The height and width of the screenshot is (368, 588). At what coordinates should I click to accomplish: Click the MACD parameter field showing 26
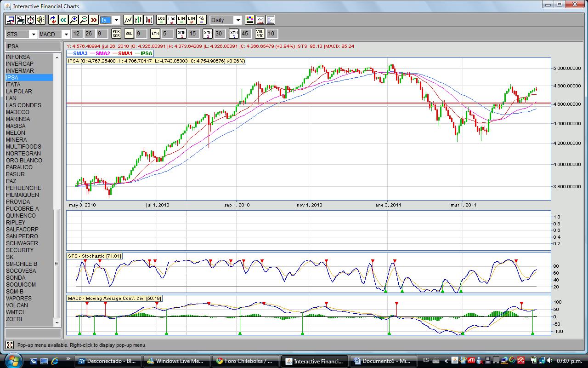point(89,34)
